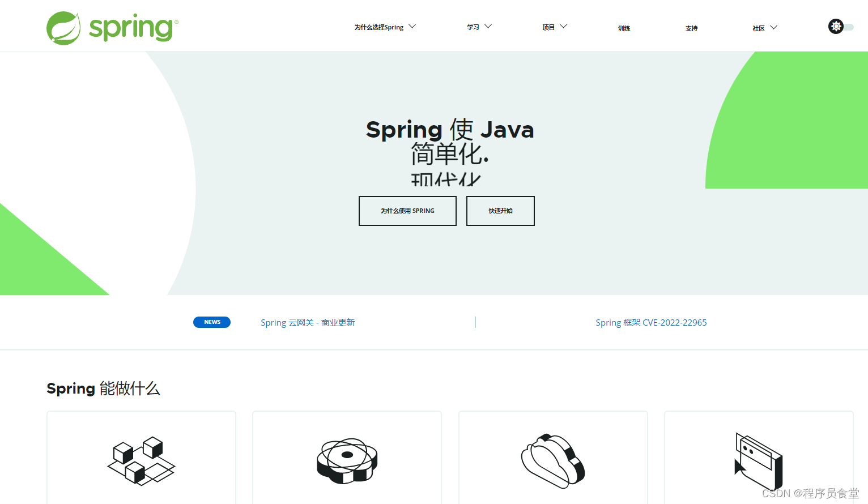Click the 为什么使用 SPRING button

(407, 211)
